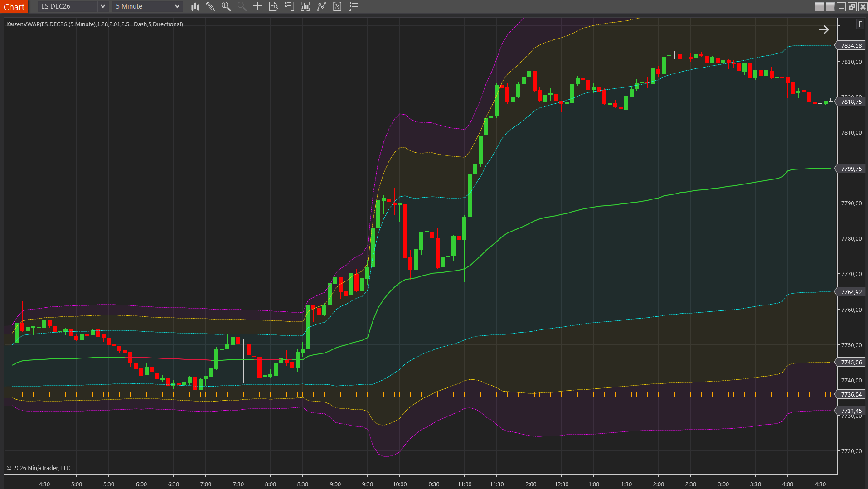Click the second link button in title bar
This screenshot has height=489, width=868.
click(x=830, y=6)
